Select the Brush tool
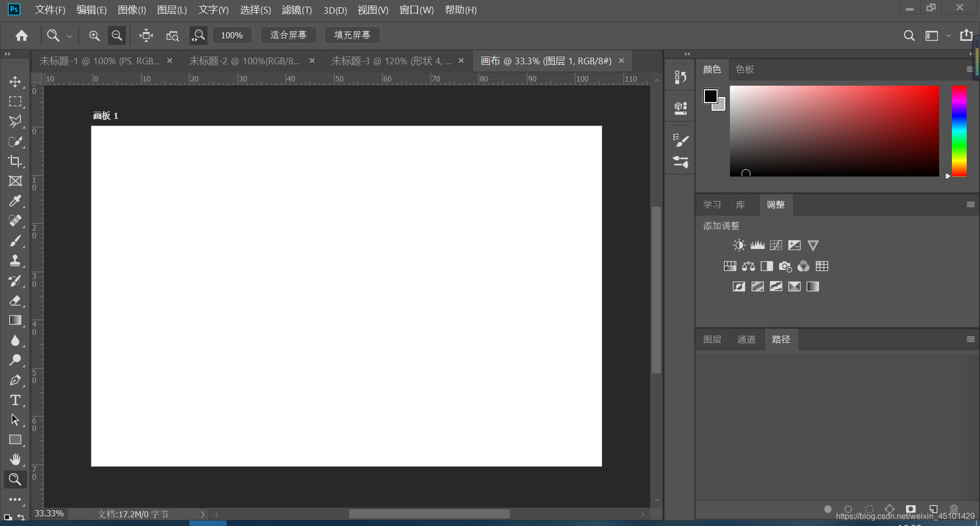The height and width of the screenshot is (526, 980). coord(15,241)
